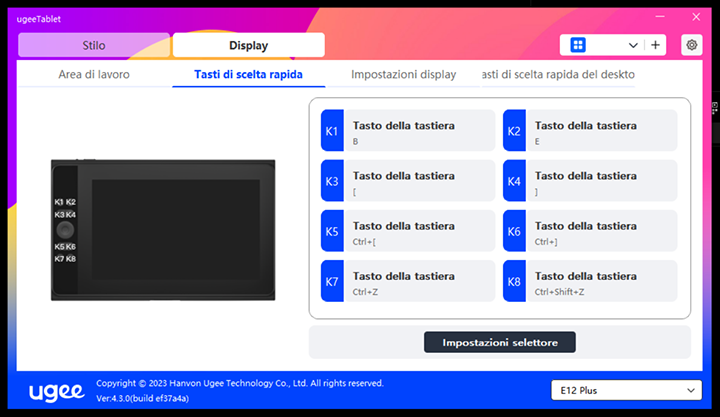Expand the application selector dropdown arrow

pyautogui.click(x=632, y=45)
